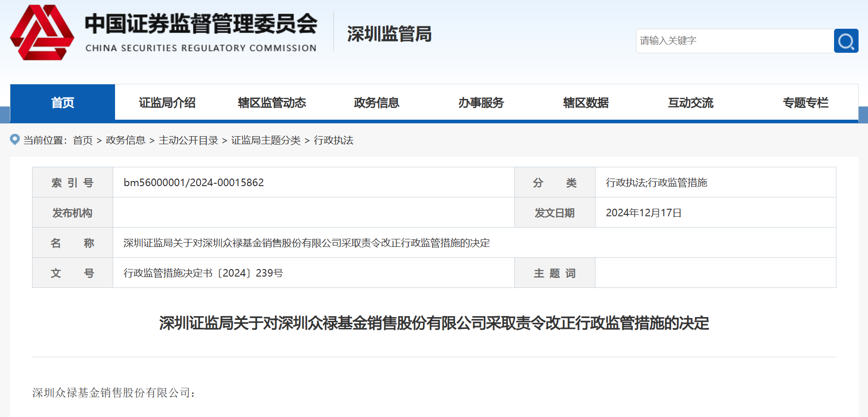Go to 辖区监管动态 section
The image size is (868, 417).
(272, 103)
